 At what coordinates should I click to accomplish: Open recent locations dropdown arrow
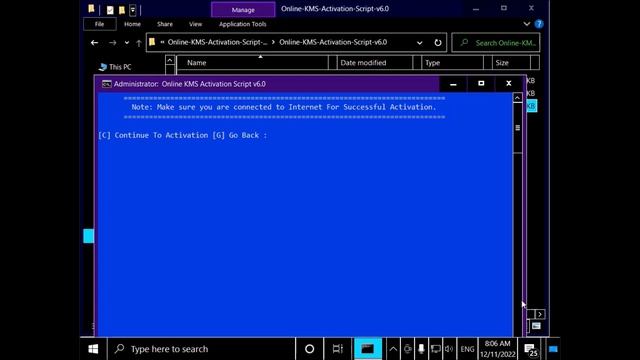(x=127, y=42)
